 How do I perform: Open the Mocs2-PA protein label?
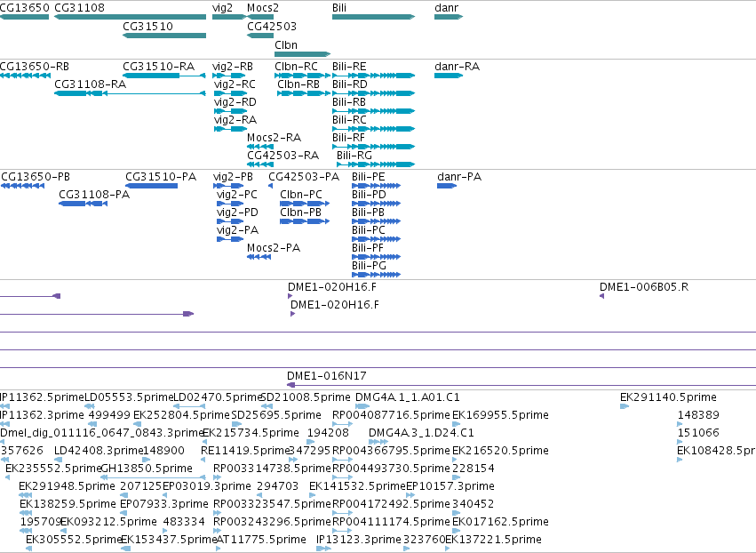[x=274, y=248]
